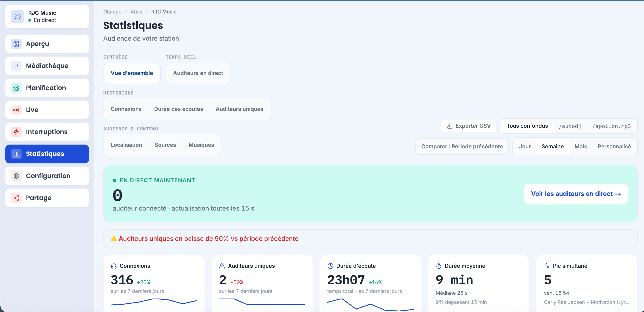Viewport: 644px width, 312px height.
Task: Select the Mois period option
Action: click(x=580, y=147)
